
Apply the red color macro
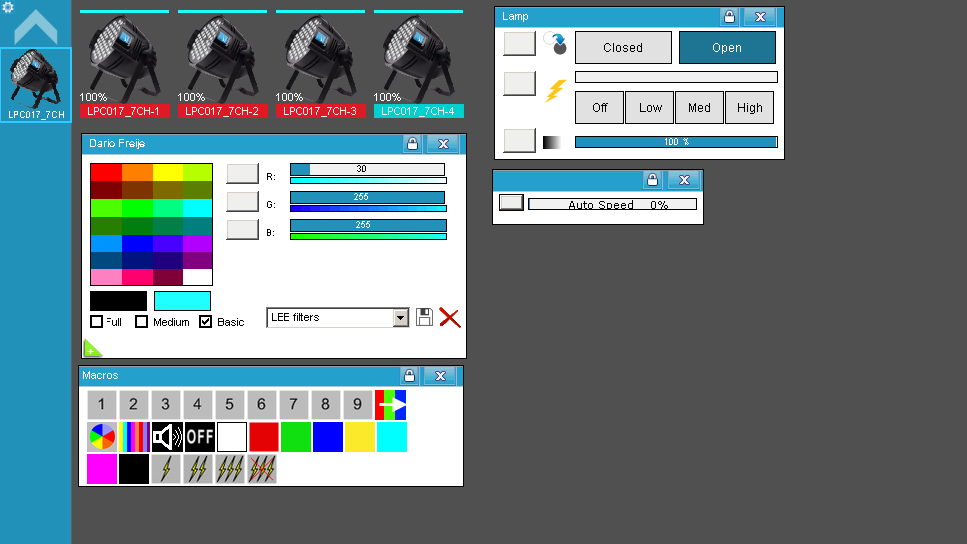(264, 437)
